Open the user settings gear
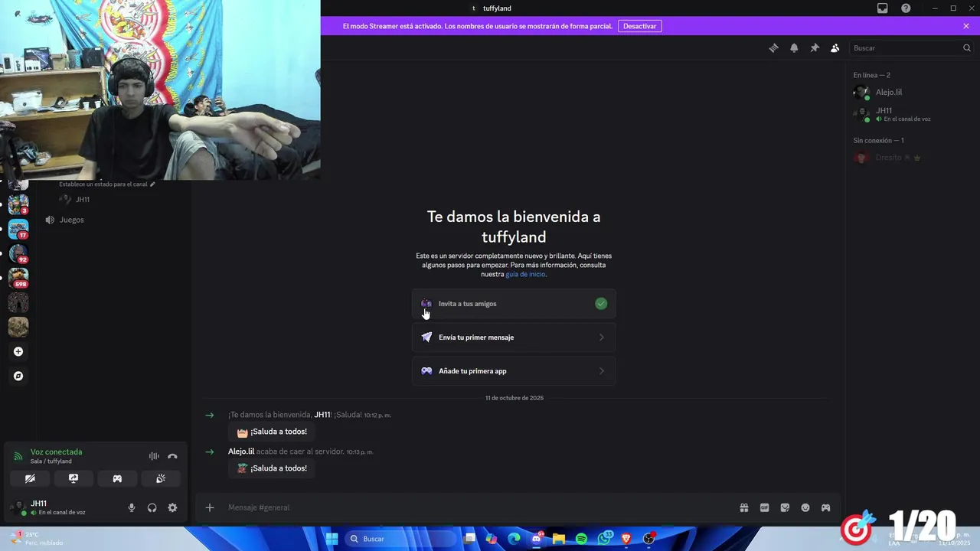This screenshot has height=551, width=980. [x=172, y=507]
